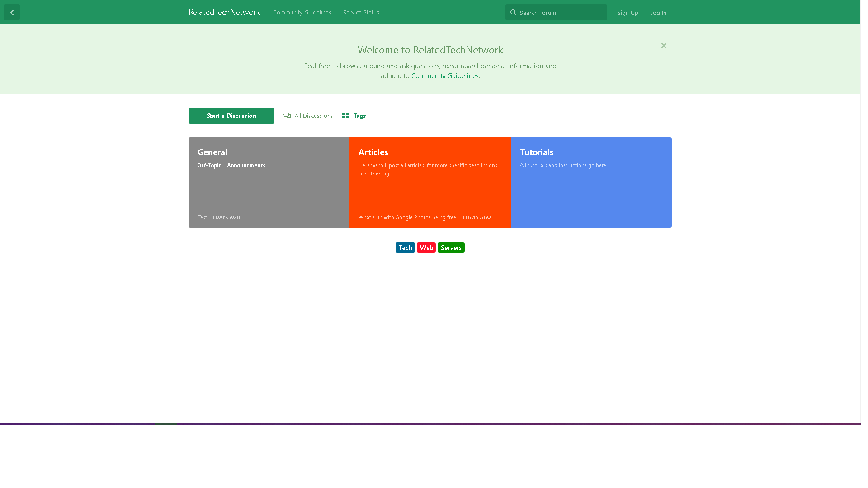Follow Community Guidelines link in welcome banner
Viewport: 868px width, 488px height.
click(444, 76)
